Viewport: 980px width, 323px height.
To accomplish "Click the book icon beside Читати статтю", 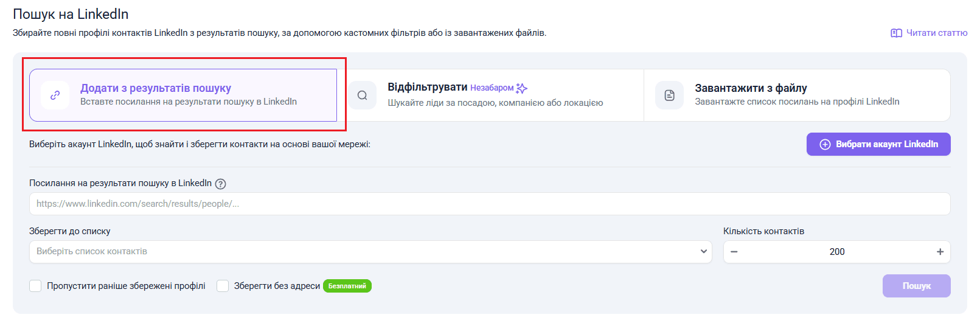I will tap(896, 33).
